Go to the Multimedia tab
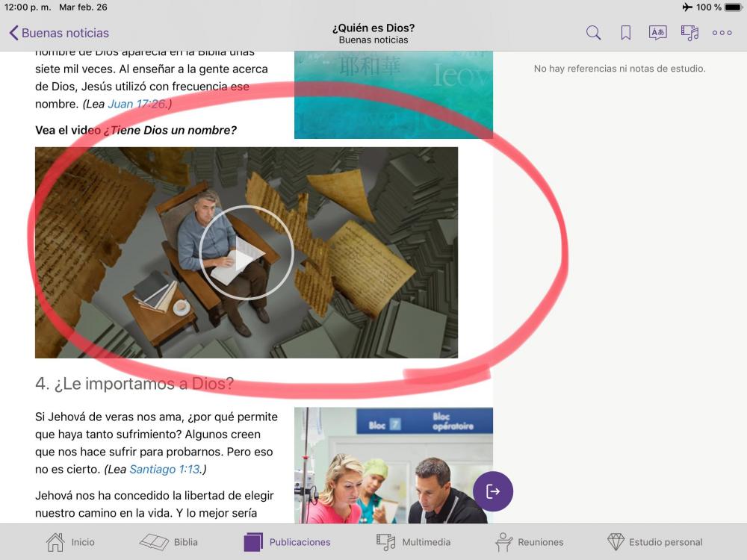 click(414, 542)
